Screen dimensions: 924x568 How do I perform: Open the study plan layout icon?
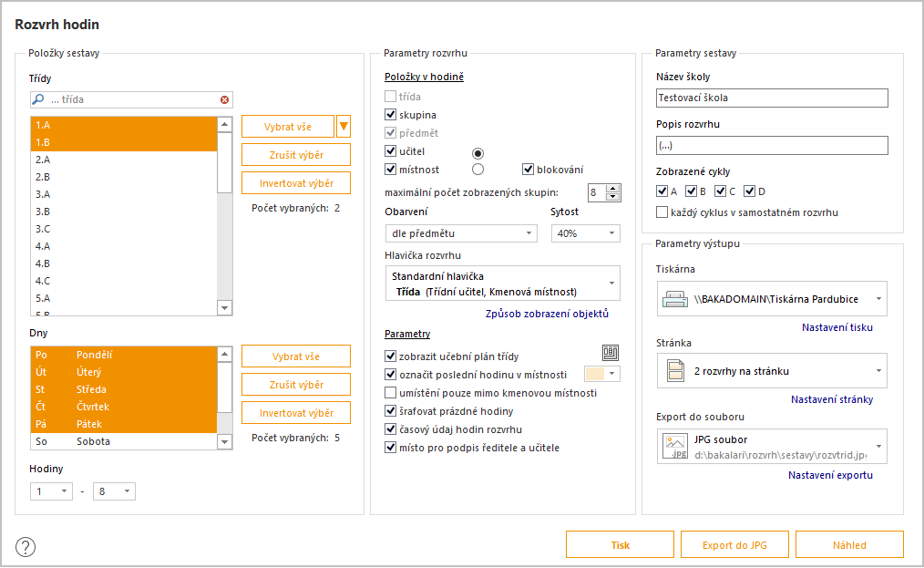pyautogui.click(x=611, y=353)
